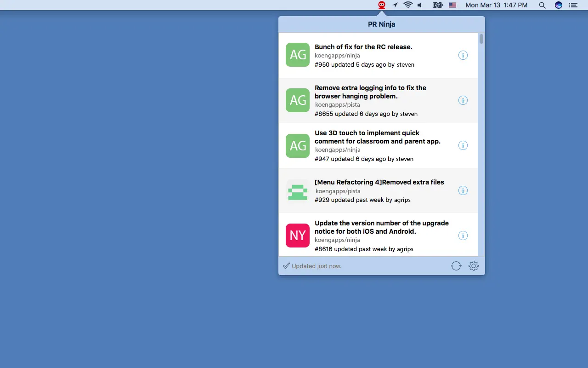Show details of the Menu Refactoring PR
Screen dimensions: 588x368
click(x=463, y=190)
